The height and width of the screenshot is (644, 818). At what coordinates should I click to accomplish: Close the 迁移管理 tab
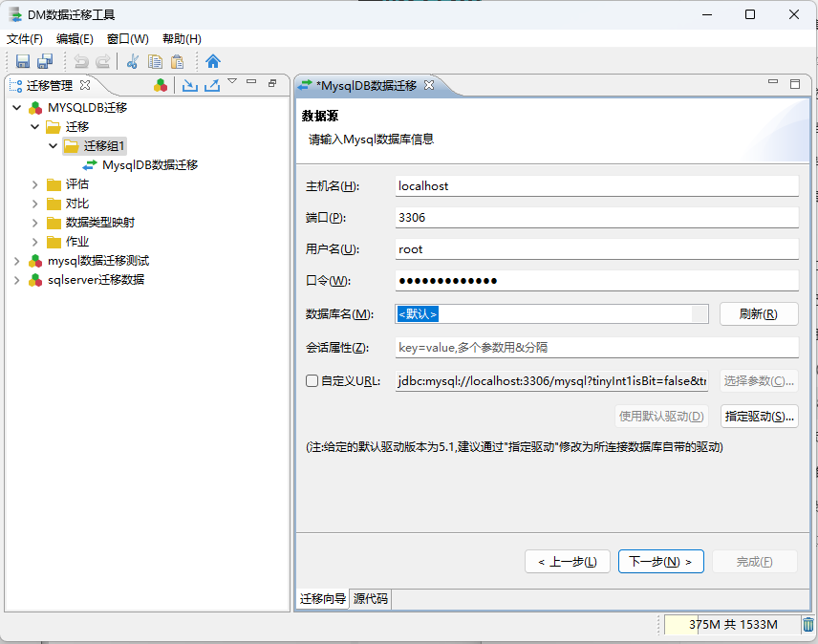[85, 85]
